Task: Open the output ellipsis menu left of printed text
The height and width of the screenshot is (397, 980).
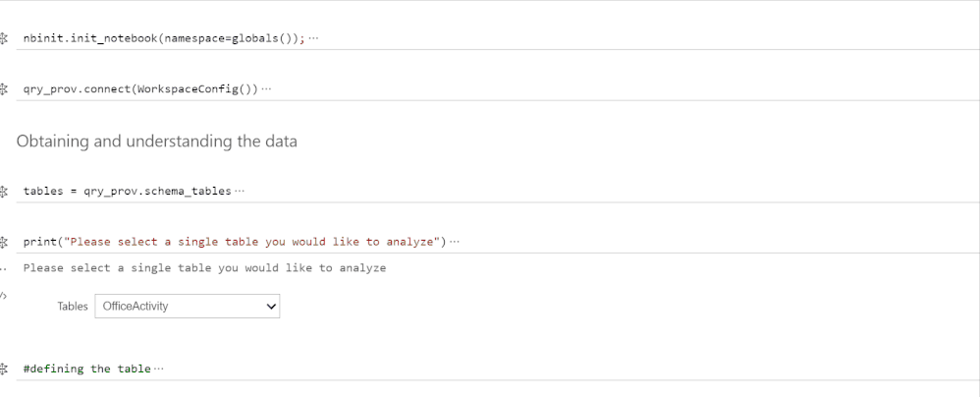Action: pos(3,269)
